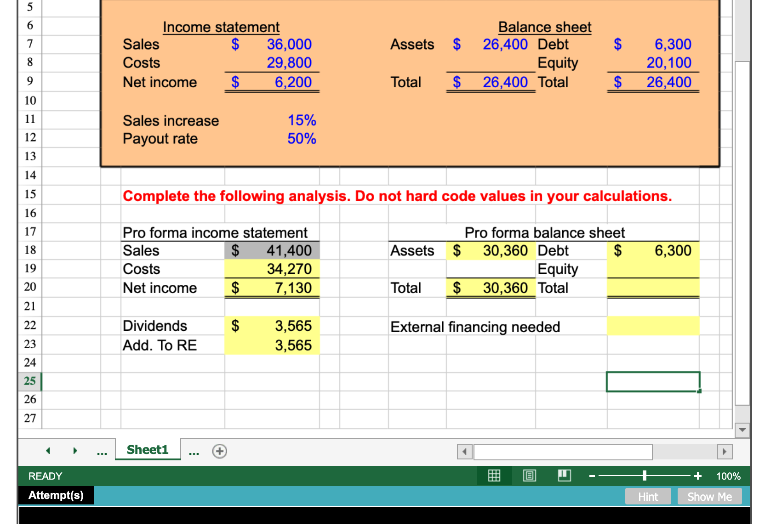Select Sales increase 15% cell
Screen dimensions: 765x532
[272, 120]
